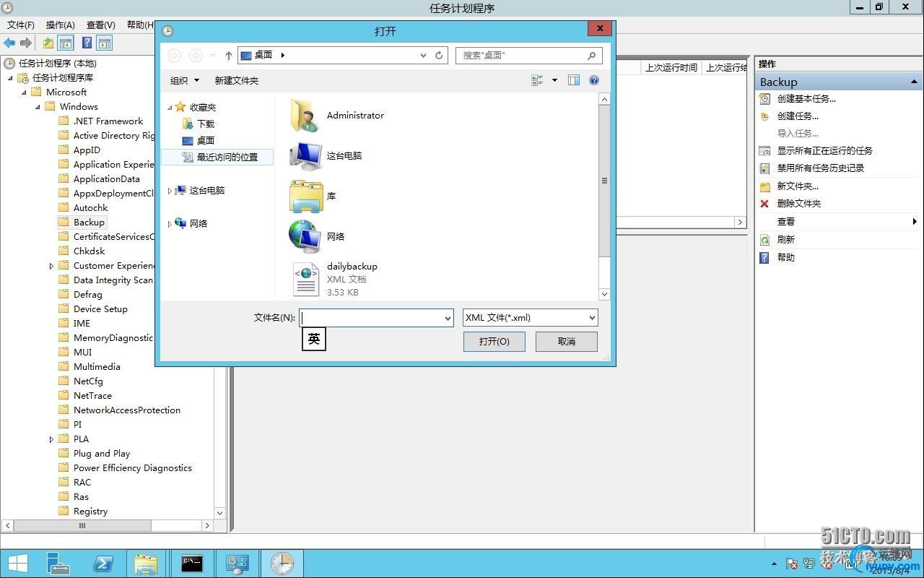Click the red X 删除文件夹 icon
The height and width of the screenshot is (578, 924).
[764, 204]
